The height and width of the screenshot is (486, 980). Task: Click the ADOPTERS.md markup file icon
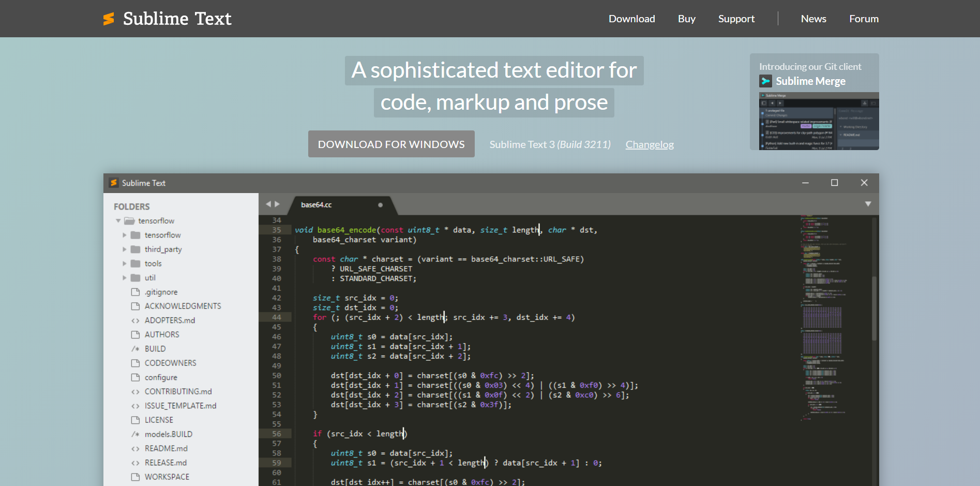point(135,320)
